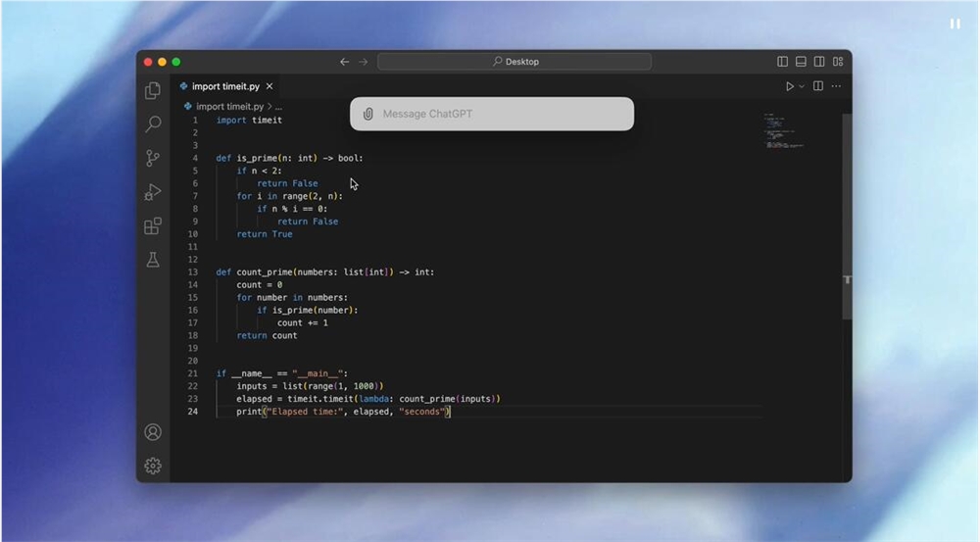Go forward using the right arrow
This screenshot has height=542, width=980.
pyautogui.click(x=364, y=62)
